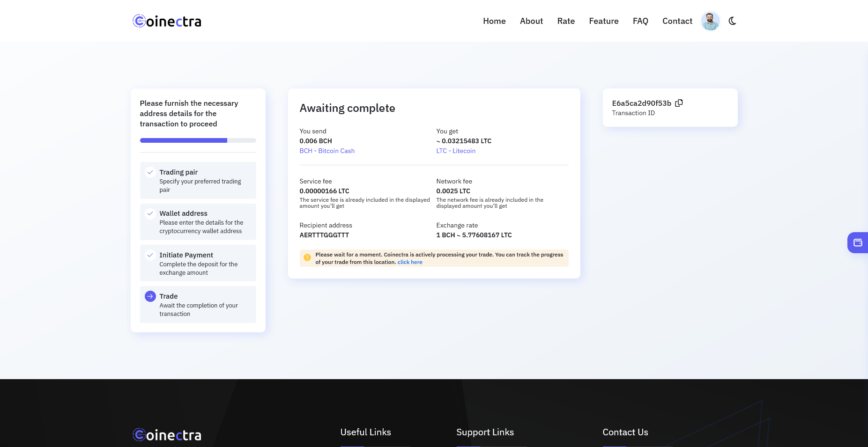This screenshot has width=868, height=447.
Task: Click the network fee value 0.0025 LTC
Action: point(453,191)
